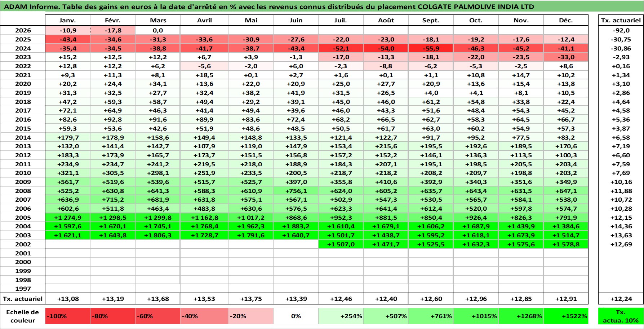Select the overall actuarial rate +12,24
The image size is (644, 329).
[621, 299]
